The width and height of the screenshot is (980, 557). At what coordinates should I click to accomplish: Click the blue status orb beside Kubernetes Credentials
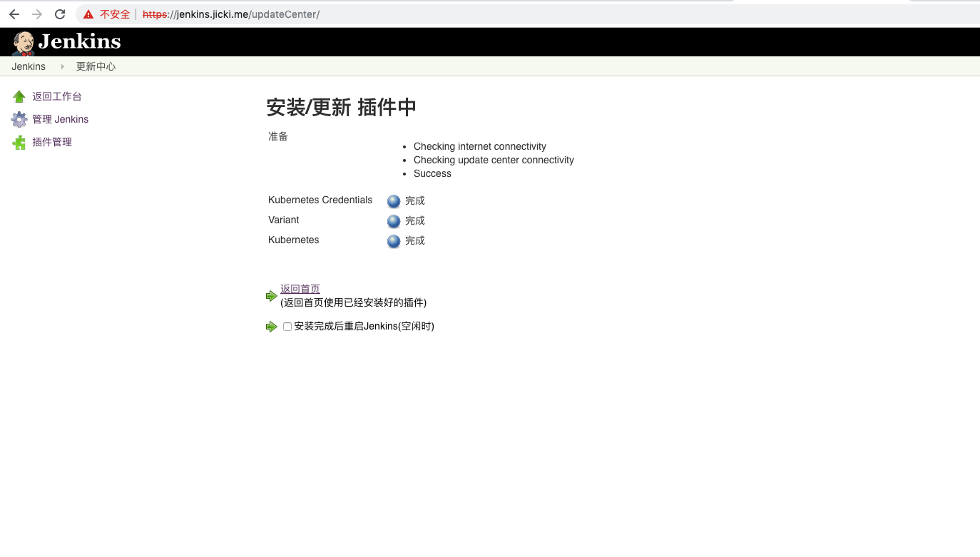(x=393, y=201)
